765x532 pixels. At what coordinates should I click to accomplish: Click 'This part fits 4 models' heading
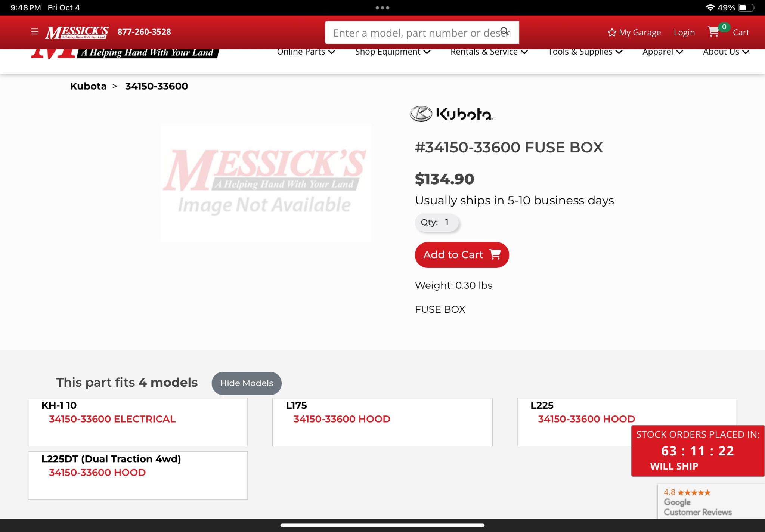(127, 383)
